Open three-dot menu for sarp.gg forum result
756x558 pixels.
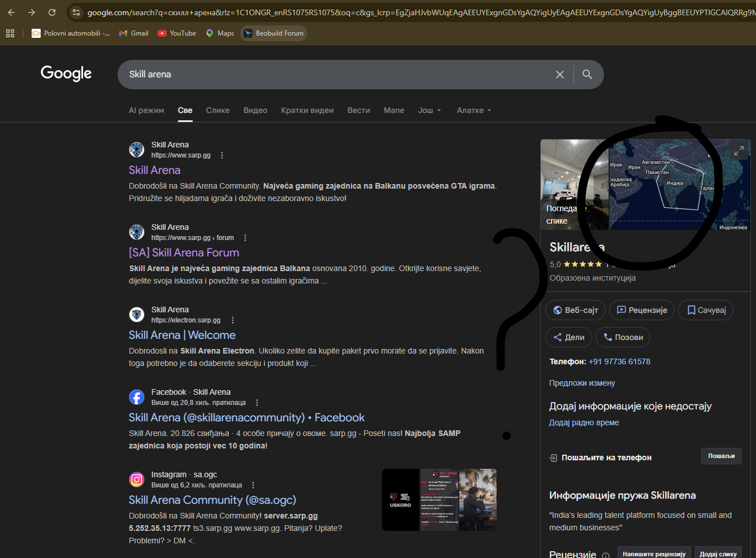pos(245,238)
